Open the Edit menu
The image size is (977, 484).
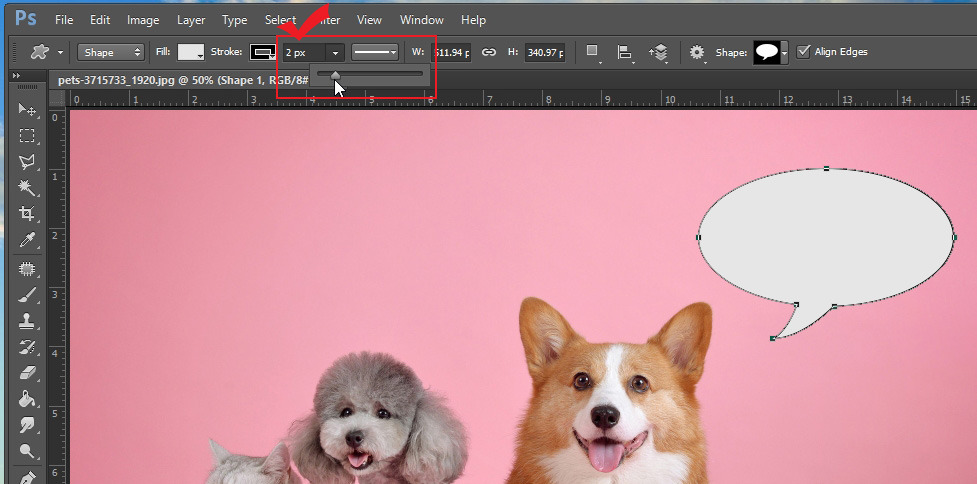(x=100, y=20)
